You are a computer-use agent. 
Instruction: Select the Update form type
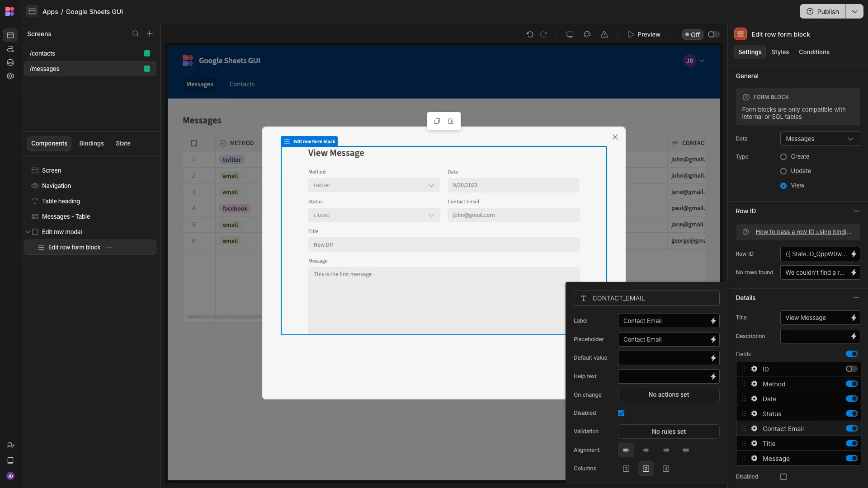coord(783,171)
